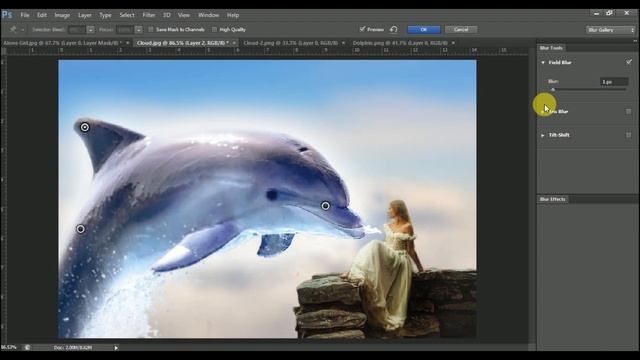Open the Type menu
The image size is (640, 360).
pyautogui.click(x=105, y=15)
